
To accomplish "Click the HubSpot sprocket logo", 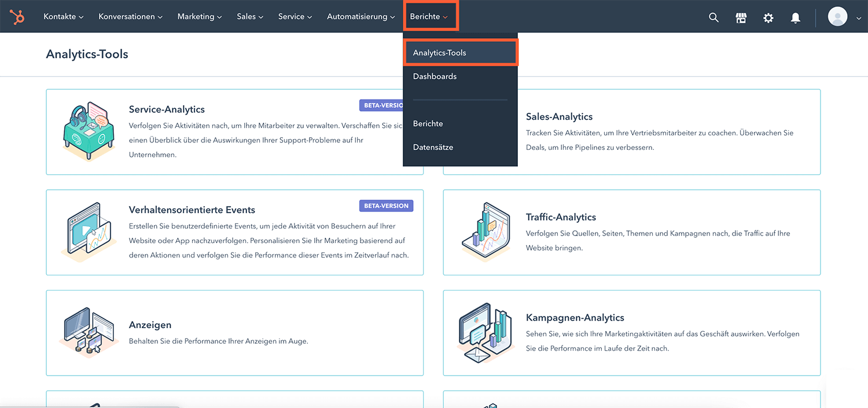I will pyautogui.click(x=17, y=17).
